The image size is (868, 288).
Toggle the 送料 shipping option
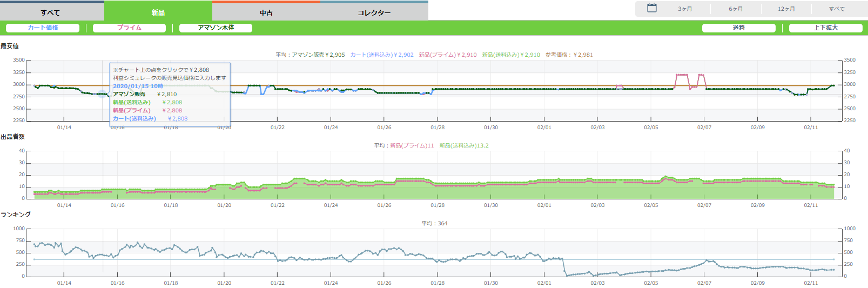[x=738, y=28]
